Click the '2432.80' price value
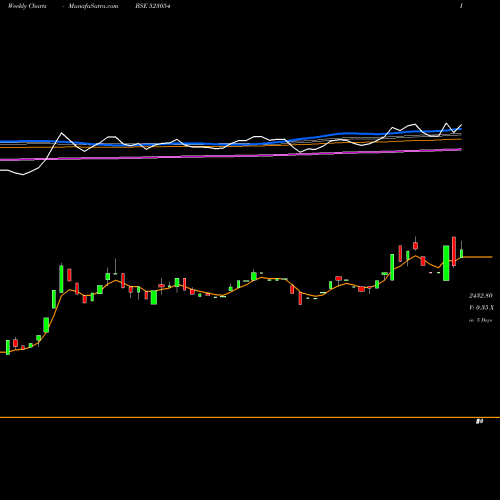The image size is (500, 500). pyautogui.click(x=481, y=295)
